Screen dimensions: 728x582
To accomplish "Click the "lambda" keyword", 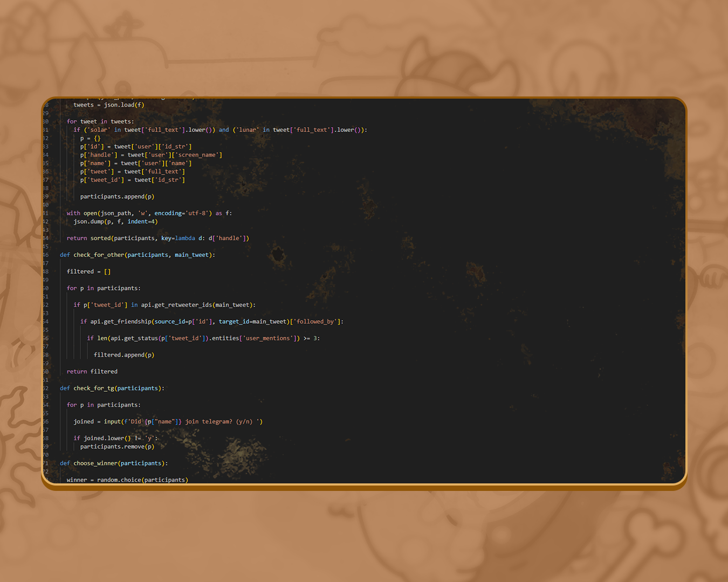I will pyautogui.click(x=185, y=238).
